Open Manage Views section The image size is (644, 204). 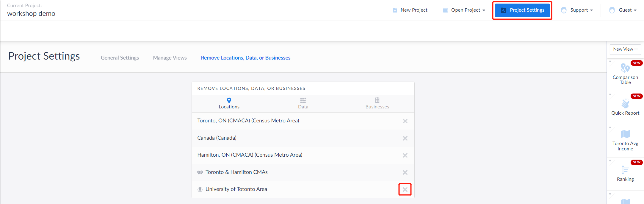tap(170, 58)
